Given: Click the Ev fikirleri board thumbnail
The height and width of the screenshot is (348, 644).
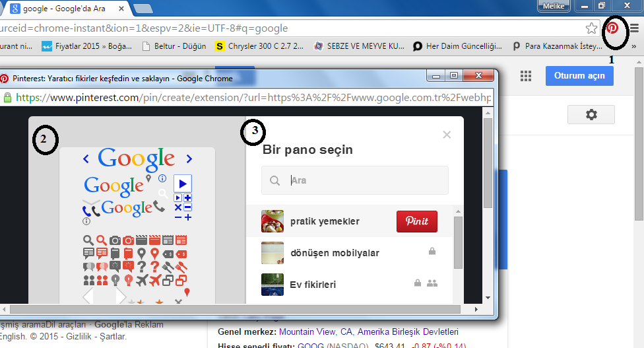Looking at the screenshot, I should click(x=273, y=285).
